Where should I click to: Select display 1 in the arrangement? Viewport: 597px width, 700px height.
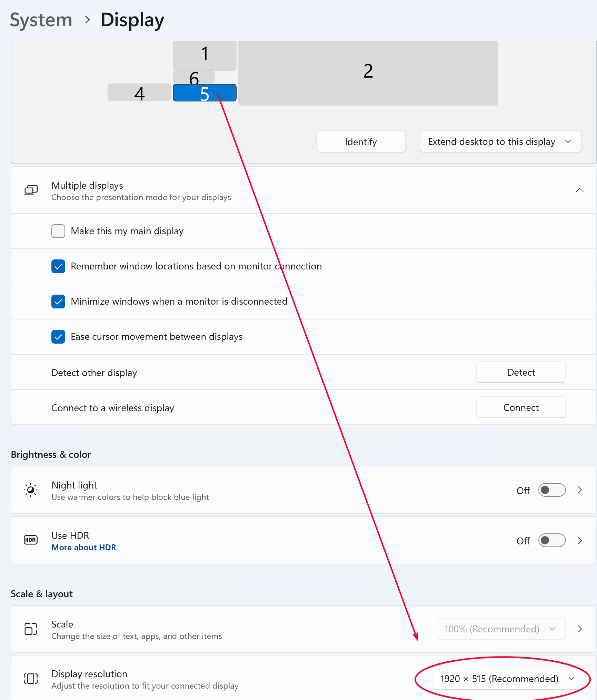click(x=205, y=55)
